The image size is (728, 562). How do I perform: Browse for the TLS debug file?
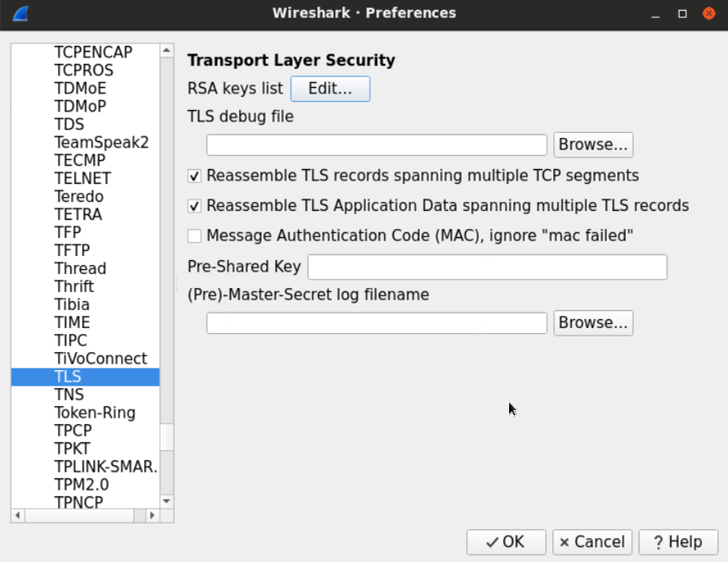coord(593,144)
